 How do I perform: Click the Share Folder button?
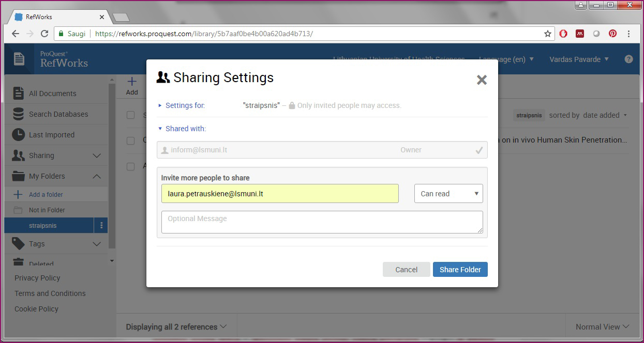[x=460, y=270]
